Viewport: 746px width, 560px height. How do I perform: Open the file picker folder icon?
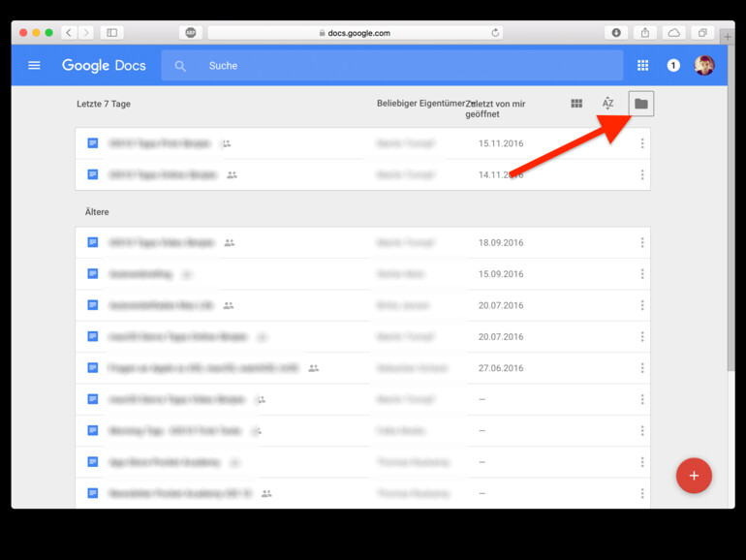tap(640, 104)
